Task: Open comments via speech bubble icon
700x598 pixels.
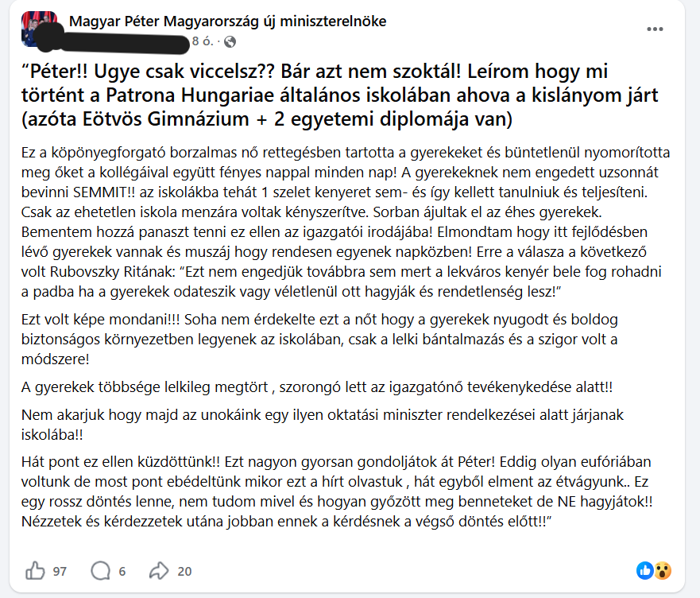Action: (101, 570)
